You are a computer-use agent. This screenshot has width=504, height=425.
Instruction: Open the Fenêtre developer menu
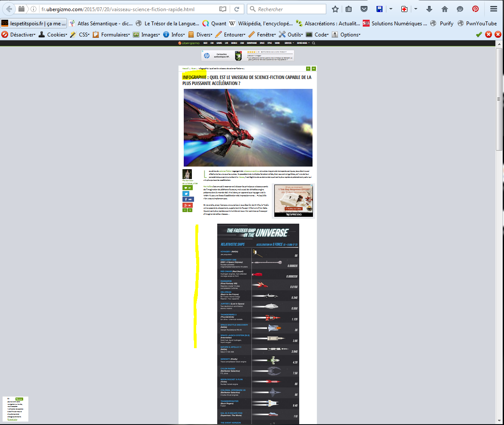(262, 35)
